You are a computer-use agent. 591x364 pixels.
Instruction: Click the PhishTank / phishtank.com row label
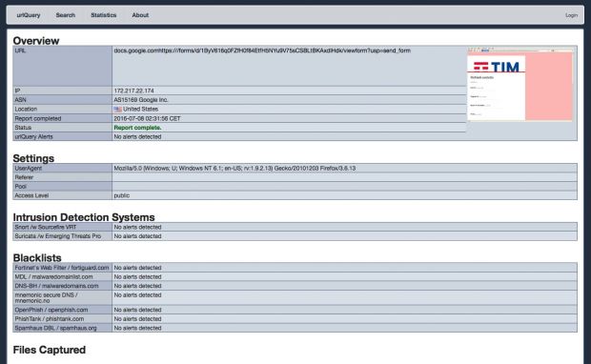coord(50,319)
